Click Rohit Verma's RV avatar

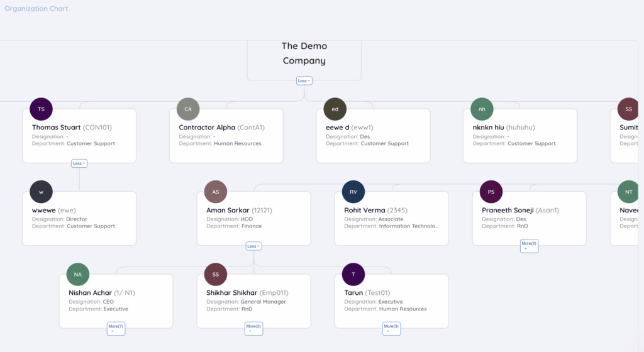click(353, 192)
